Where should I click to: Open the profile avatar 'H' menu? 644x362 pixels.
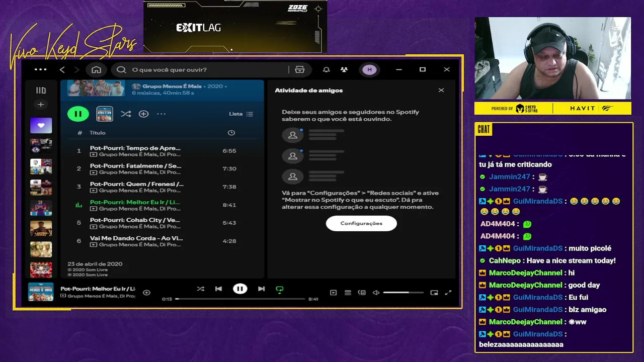(369, 69)
